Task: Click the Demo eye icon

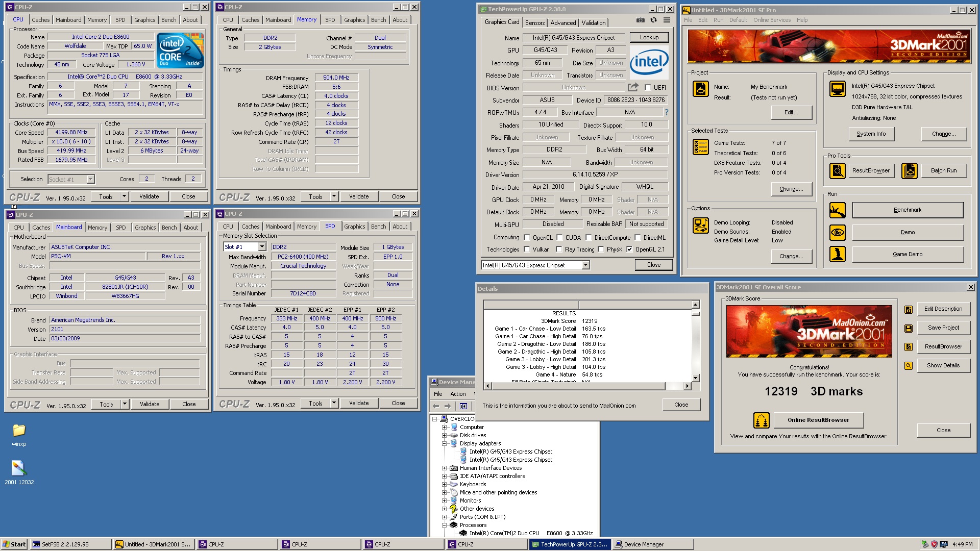Action: pyautogui.click(x=837, y=233)
